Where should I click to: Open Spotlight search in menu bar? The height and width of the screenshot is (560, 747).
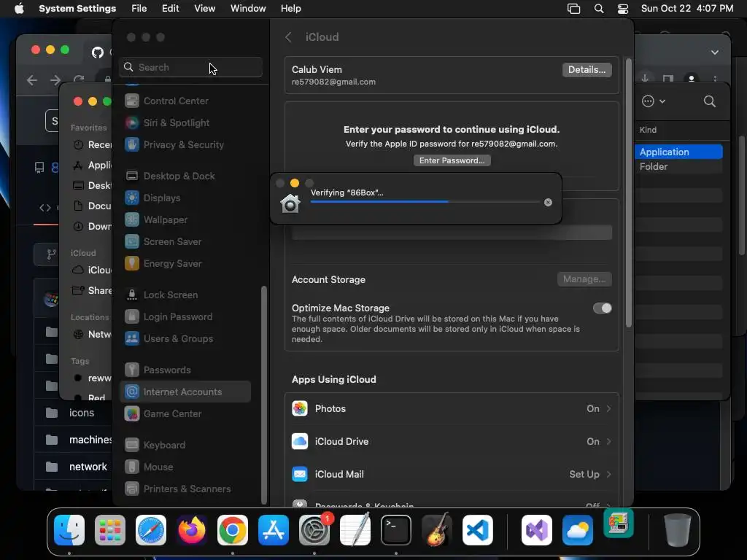click(599, 9)
